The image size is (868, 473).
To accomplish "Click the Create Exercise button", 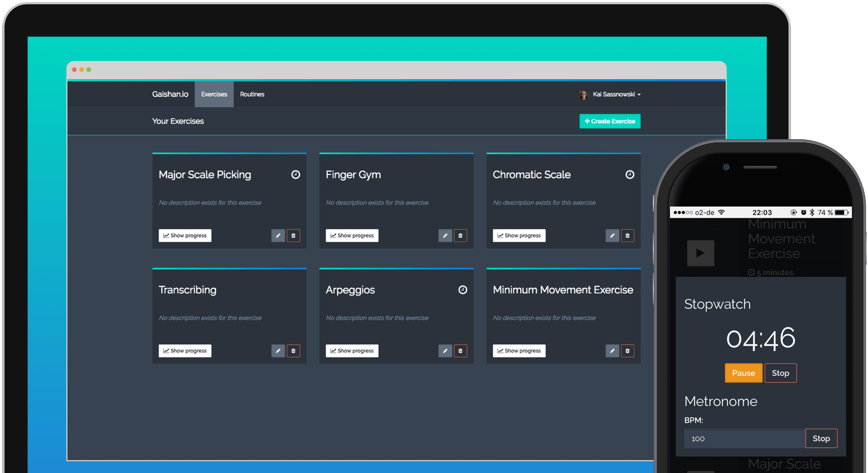I will click(x=610, y=121).
